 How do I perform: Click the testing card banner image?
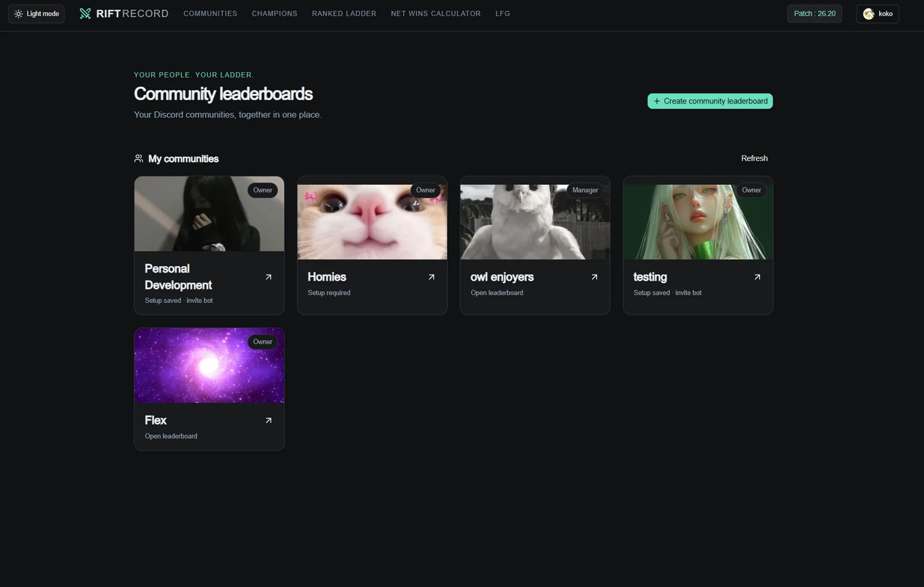click(x=698, y=222)
